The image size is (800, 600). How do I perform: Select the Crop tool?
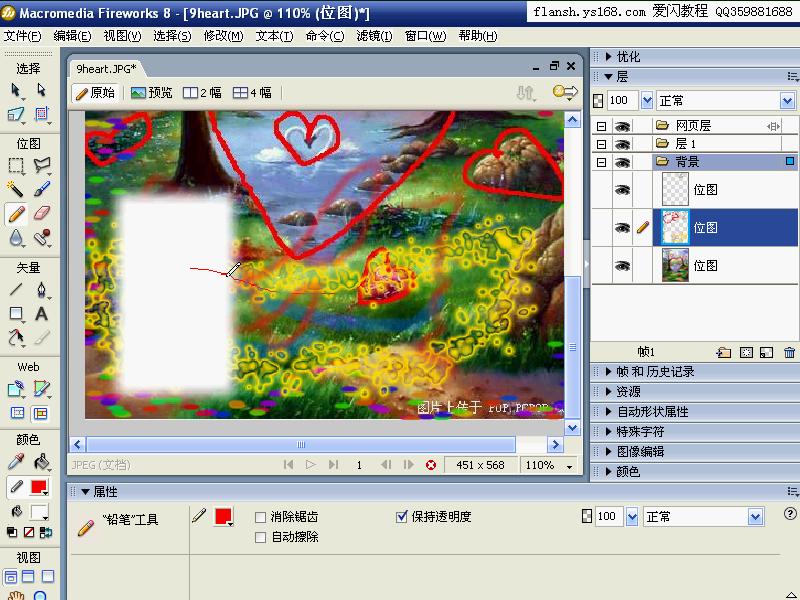point(41,114)
